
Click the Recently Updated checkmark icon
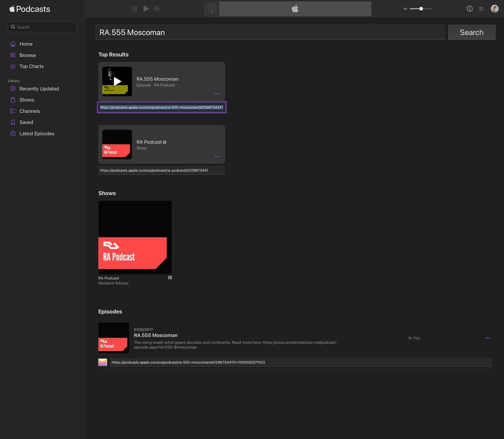pos(13,89)
